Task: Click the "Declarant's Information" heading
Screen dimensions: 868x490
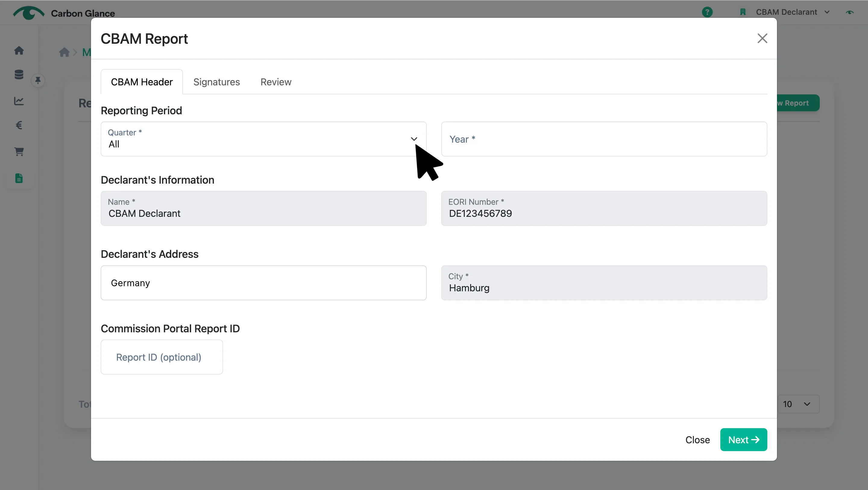Action: click(x=157, y=180)
